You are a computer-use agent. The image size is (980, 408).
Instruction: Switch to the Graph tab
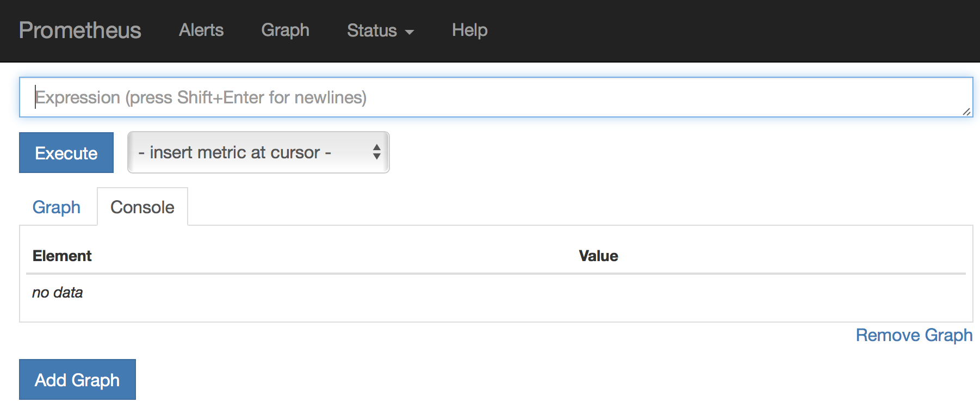pos(57,207)
